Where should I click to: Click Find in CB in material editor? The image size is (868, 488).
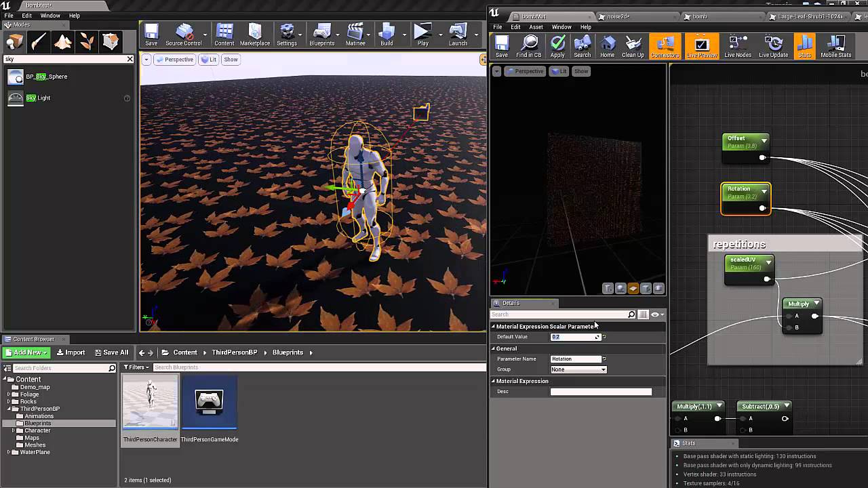pyautogui.click(x=528, y=47)
